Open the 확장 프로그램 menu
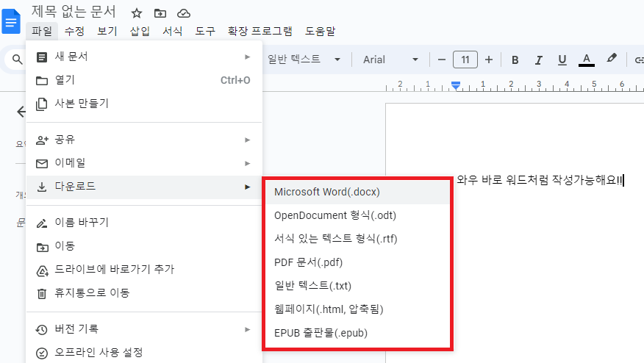The width and height of the screenshot is (644, 363). [260, 31]
